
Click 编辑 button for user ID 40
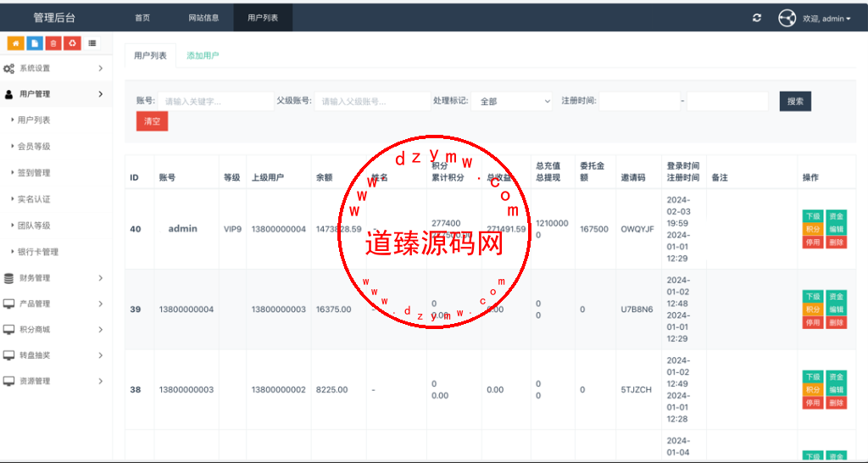[837, 229]
